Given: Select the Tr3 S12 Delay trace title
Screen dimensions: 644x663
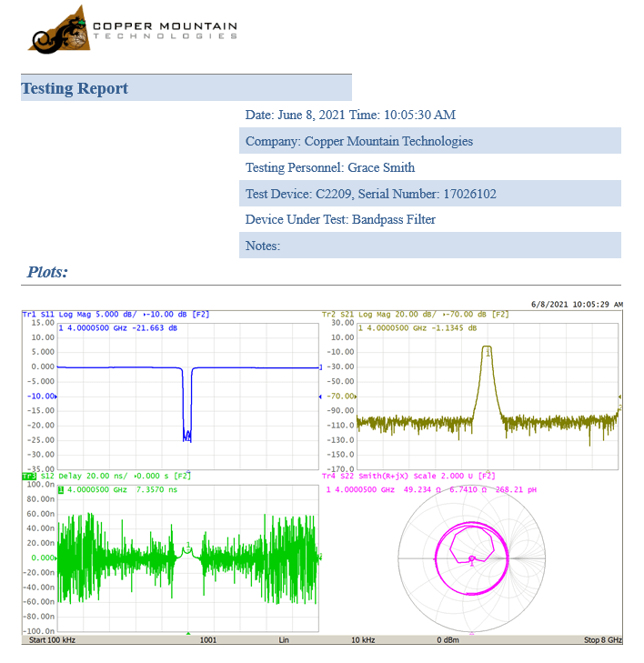Looking at the screenshot, I should 106,477.
